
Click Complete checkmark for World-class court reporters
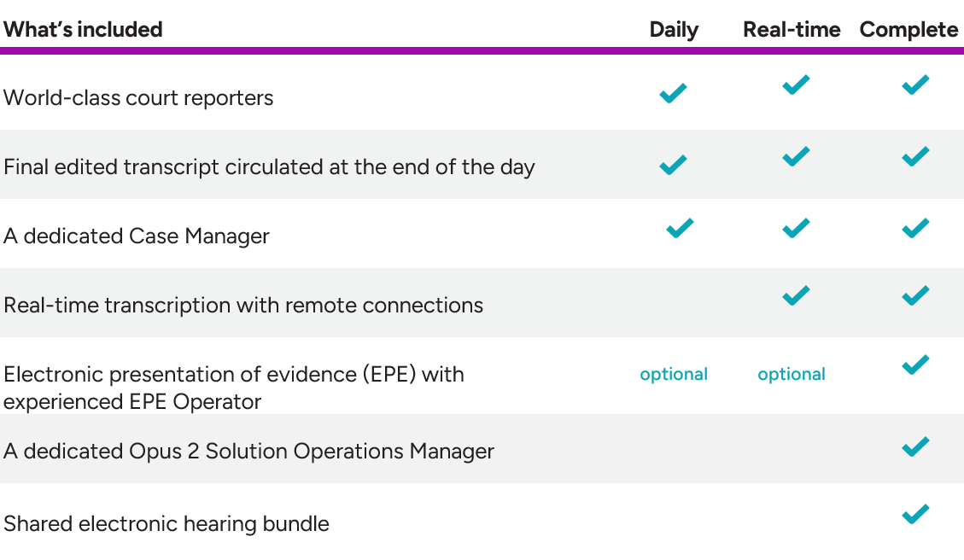click(x=915, y=85)
